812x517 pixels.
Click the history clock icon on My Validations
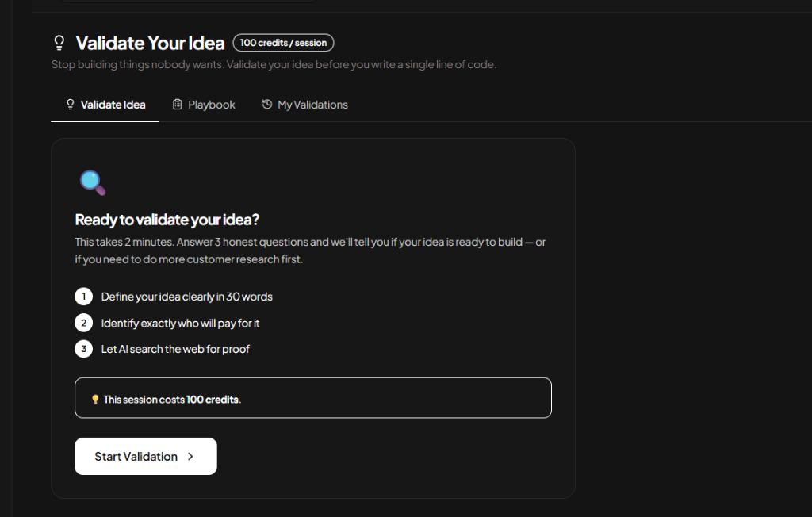point(266,104)
